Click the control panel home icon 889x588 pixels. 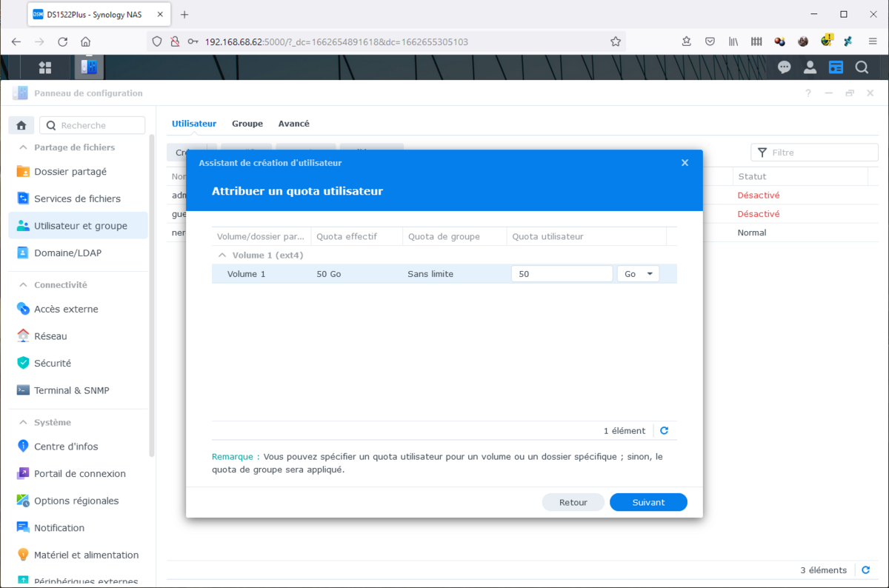coord(21,125)
